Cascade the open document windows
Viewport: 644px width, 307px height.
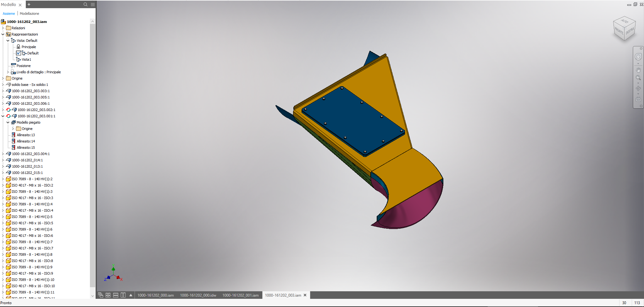101,295
